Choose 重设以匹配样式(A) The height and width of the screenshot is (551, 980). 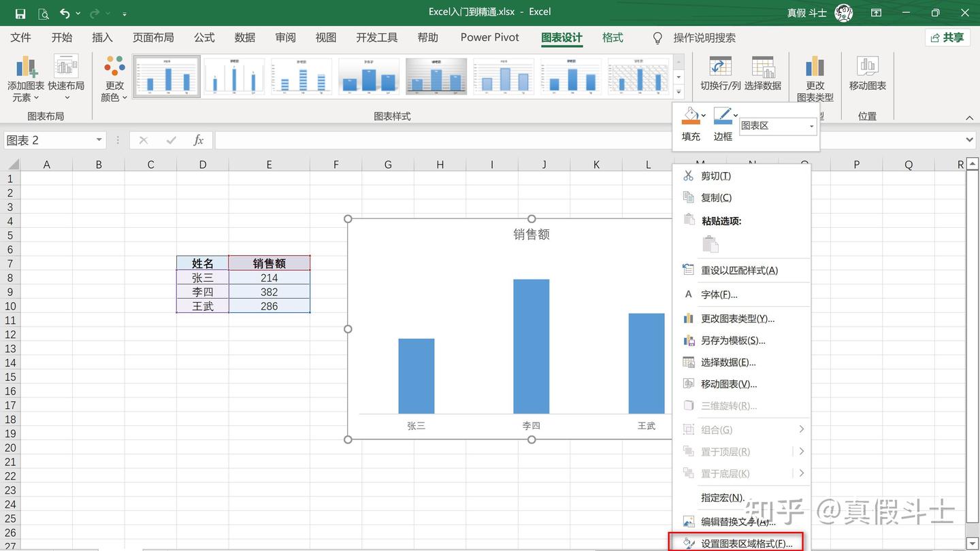741,270
